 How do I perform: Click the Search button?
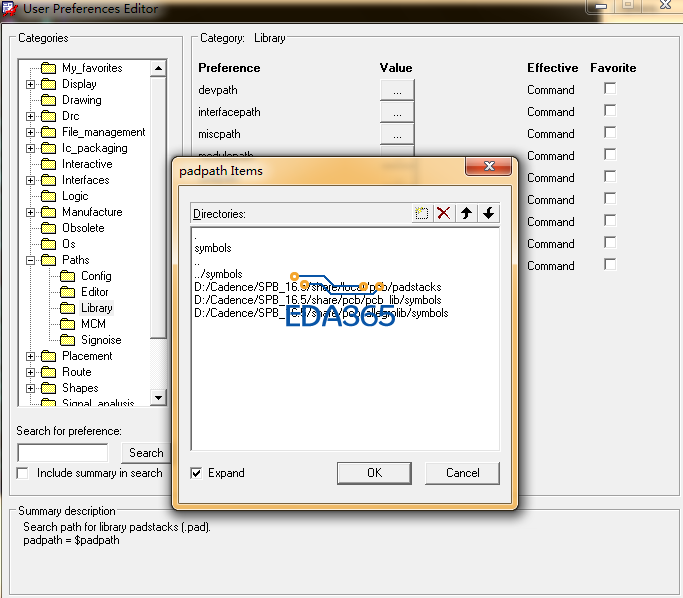point(146,453)
